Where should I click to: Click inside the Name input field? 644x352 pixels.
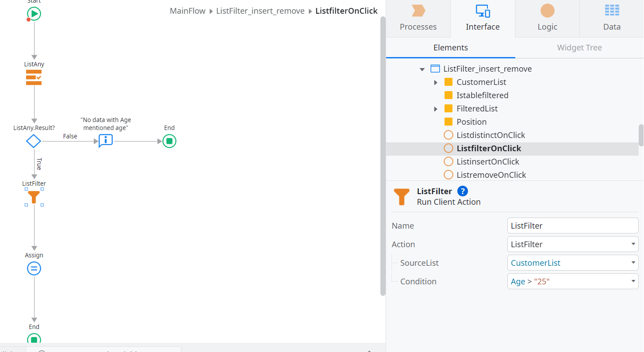572,226
